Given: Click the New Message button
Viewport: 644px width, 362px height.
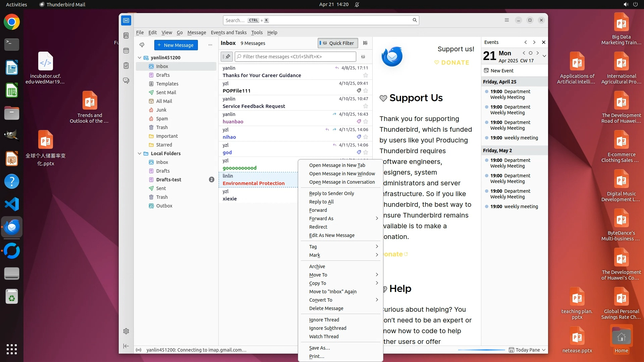Looking at the screenshot, I should pyautogui.click(x=176, y=45).
